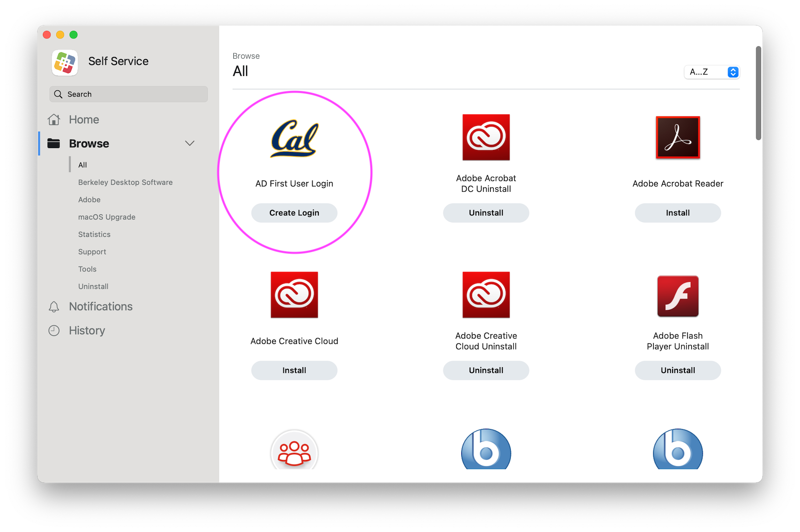
Task: Click the AD First User Login title
Action: coord(294,184)
